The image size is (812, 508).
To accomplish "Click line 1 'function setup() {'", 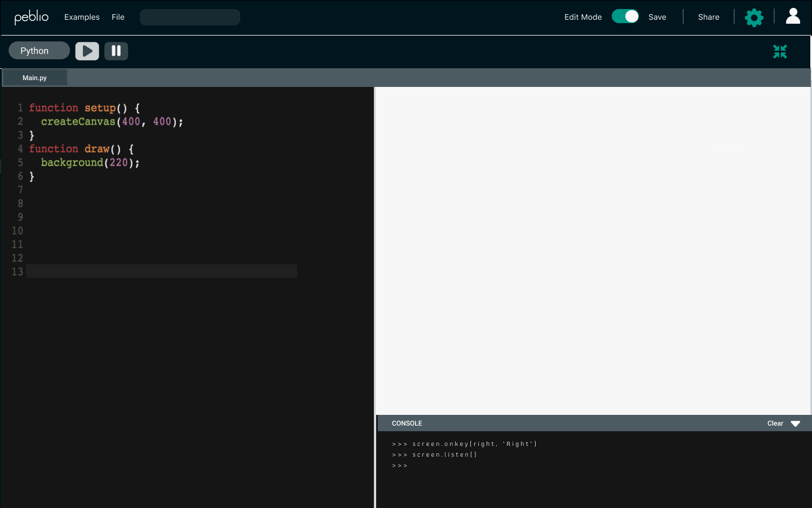I will (85, 108).
